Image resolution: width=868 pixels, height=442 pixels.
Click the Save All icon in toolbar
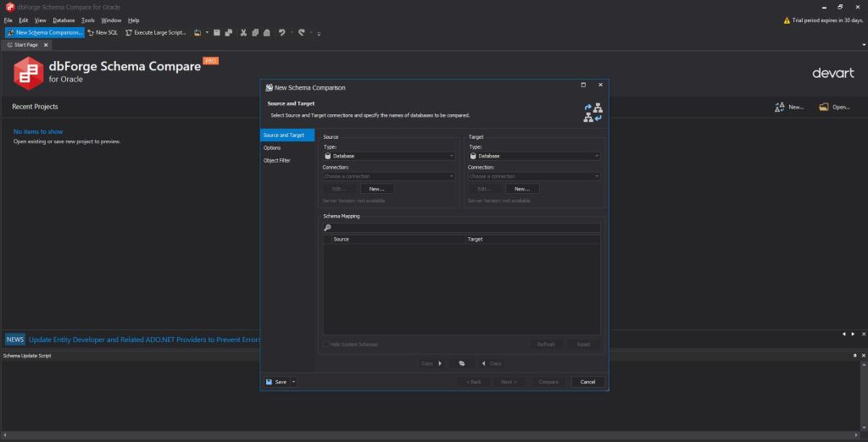click(x=229, y=32)
